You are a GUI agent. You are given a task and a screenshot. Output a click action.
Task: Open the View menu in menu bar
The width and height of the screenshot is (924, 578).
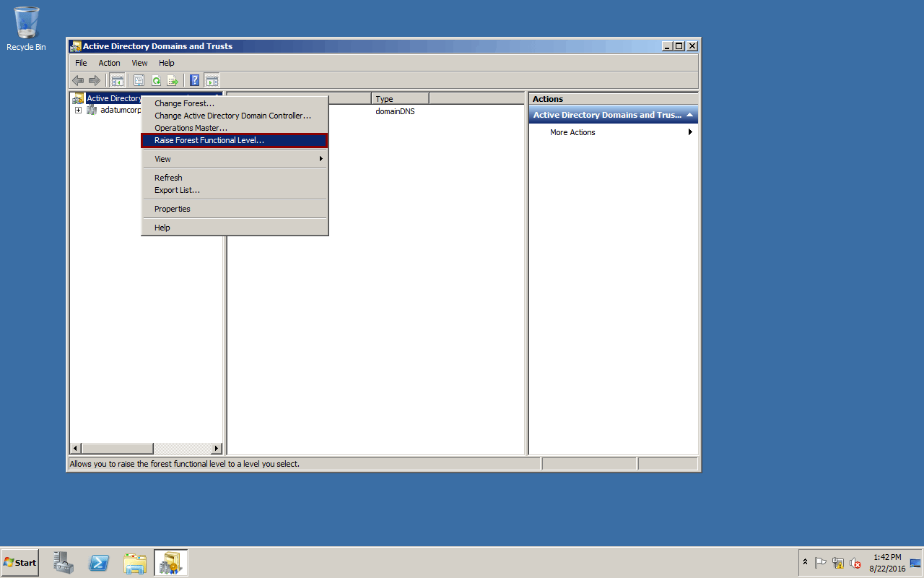(139, 63)
